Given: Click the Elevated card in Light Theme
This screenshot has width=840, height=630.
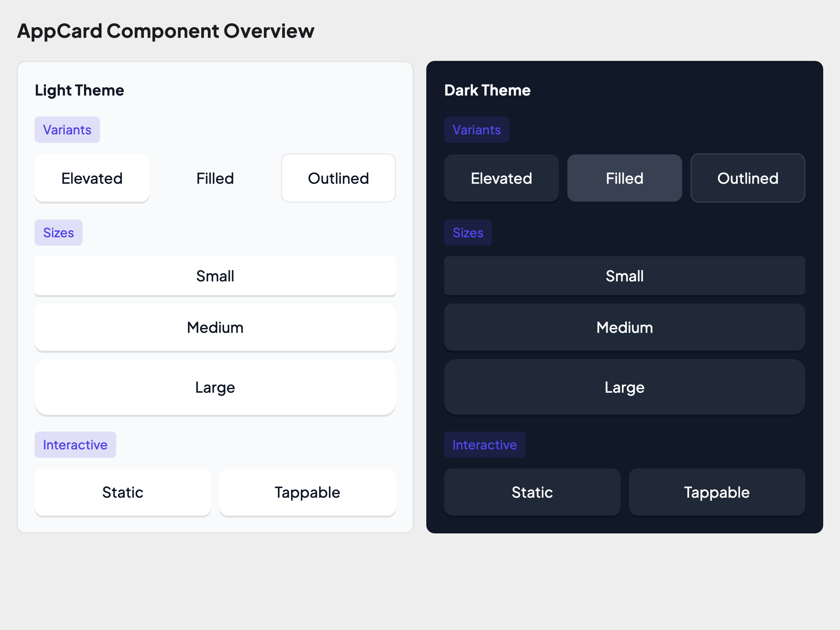Looking at the screenshot, I should [x=92, y=178].
